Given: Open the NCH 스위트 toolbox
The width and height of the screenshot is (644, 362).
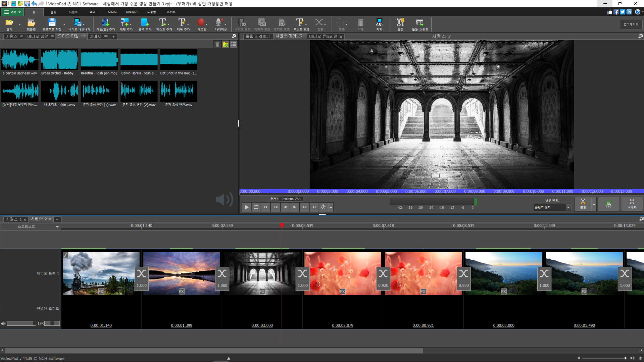Looking at the screenshot, I should (x=419, y=24).
